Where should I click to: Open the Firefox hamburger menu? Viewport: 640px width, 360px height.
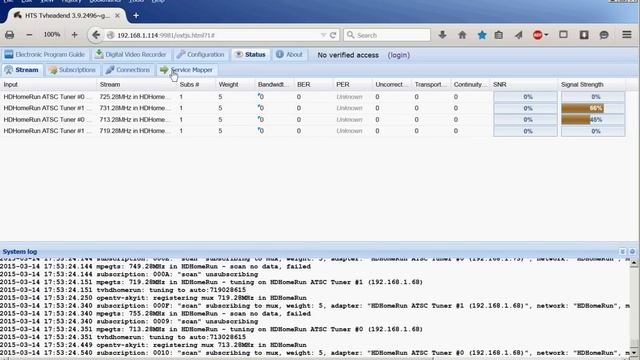click(x=627, y=35)
